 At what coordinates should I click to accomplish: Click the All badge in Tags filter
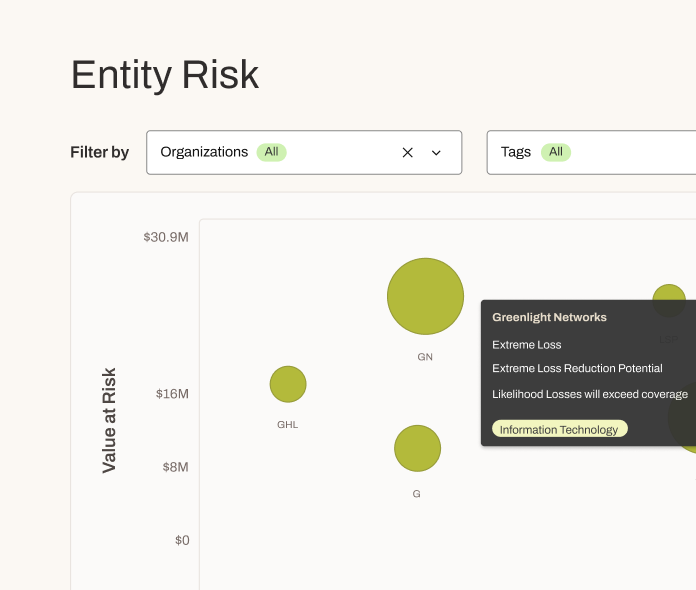[556, 152]
